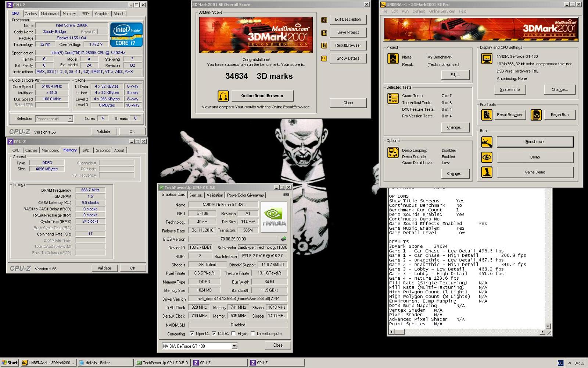
Task: Click the Edit... button under Project
Action: pyautogui.click(x=455, y=75)
